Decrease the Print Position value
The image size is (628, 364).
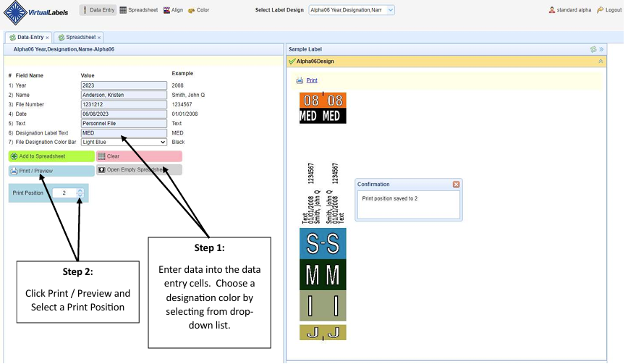tap(80, 195)
